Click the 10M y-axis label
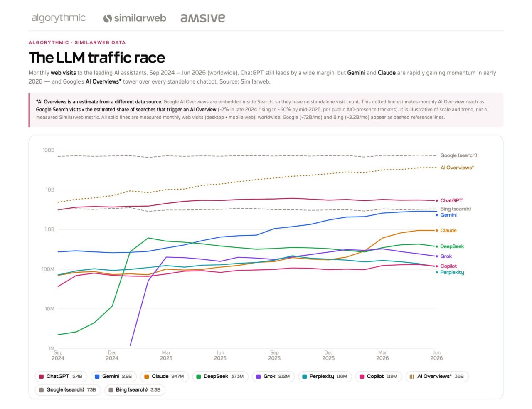This screenshot has width=532, height=409. point(49,309)
